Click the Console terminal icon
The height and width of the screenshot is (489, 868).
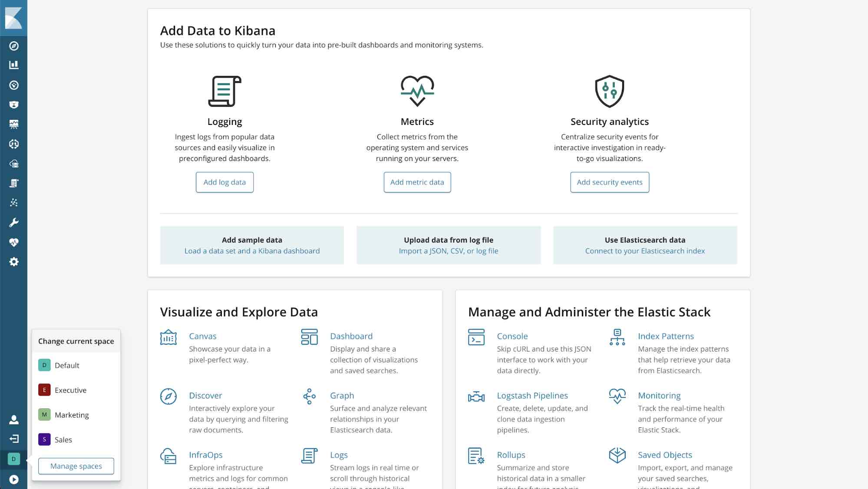476,337
